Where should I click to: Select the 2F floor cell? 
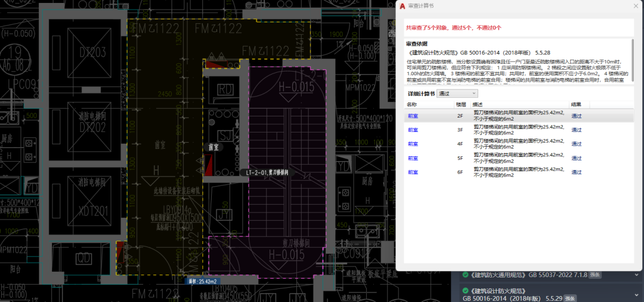pos(460,116)
